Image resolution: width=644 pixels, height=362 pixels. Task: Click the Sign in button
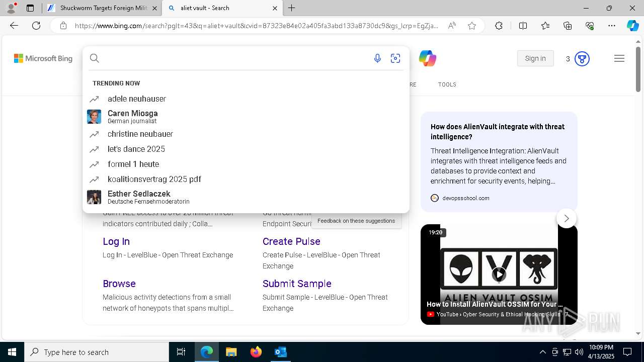point(535,58)
